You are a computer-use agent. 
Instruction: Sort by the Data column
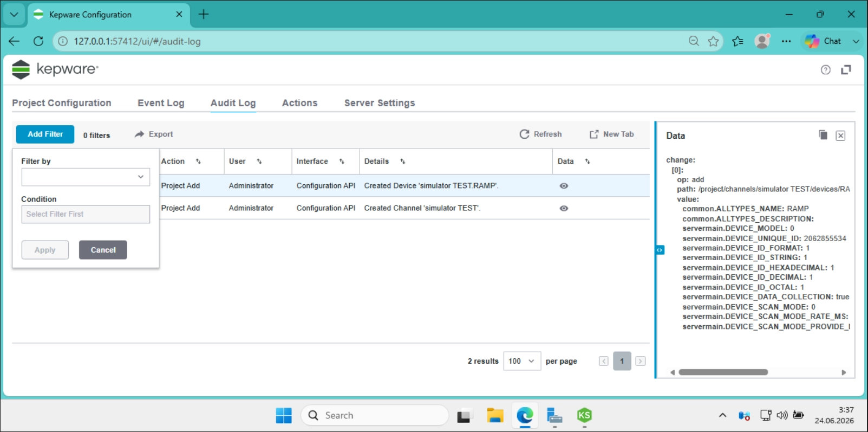pos(588,162)
